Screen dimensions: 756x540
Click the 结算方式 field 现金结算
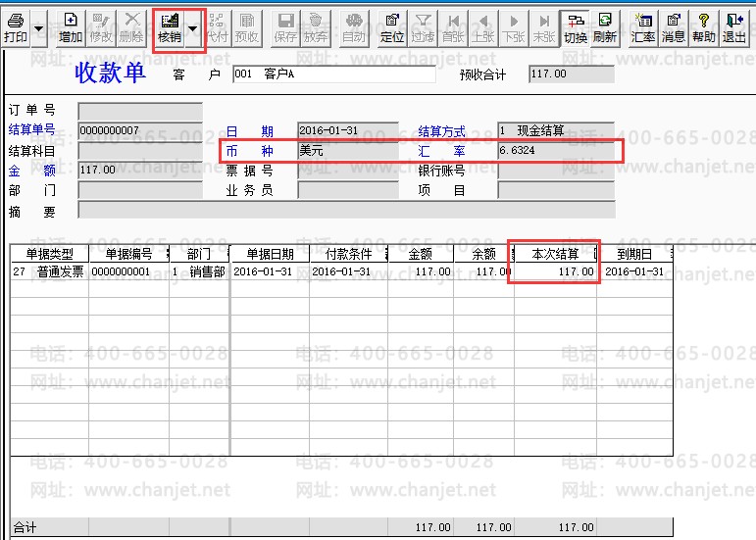pyautogui.click(x=556, y=130)
